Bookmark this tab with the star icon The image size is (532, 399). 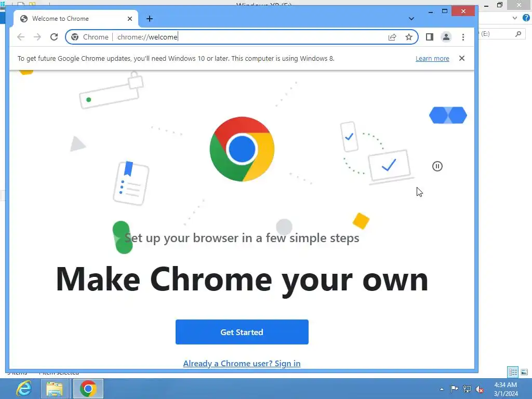click(409, 37)
